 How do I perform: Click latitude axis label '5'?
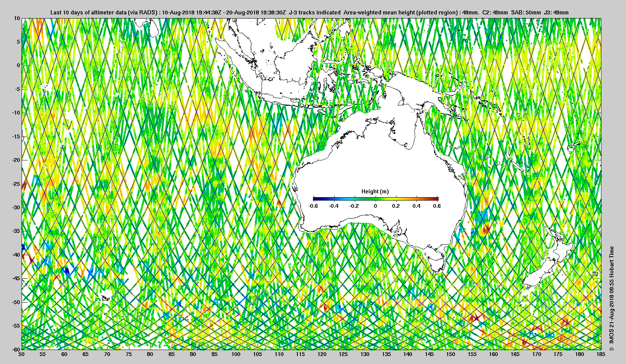point(18,42)
